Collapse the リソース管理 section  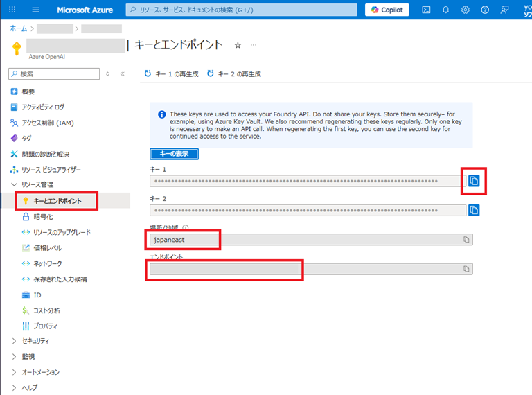coord(15,185)
